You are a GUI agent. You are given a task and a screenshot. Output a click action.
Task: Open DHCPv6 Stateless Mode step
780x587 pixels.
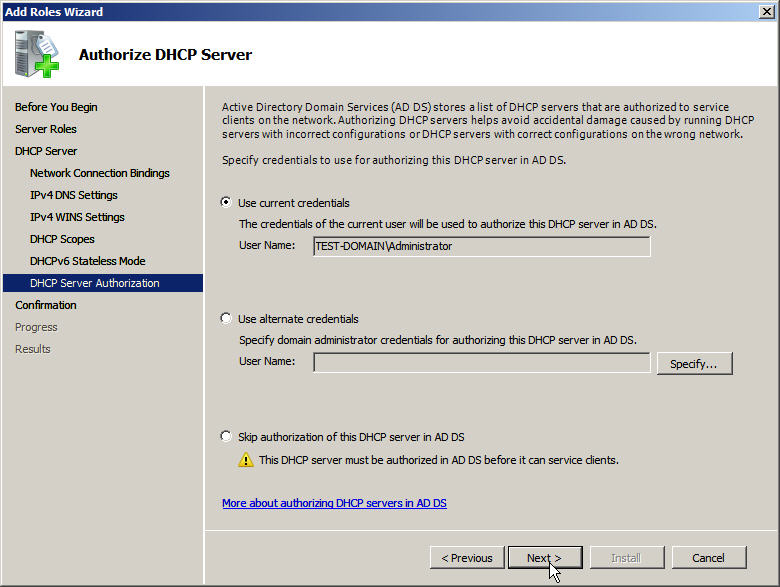(x=88, y=261)
